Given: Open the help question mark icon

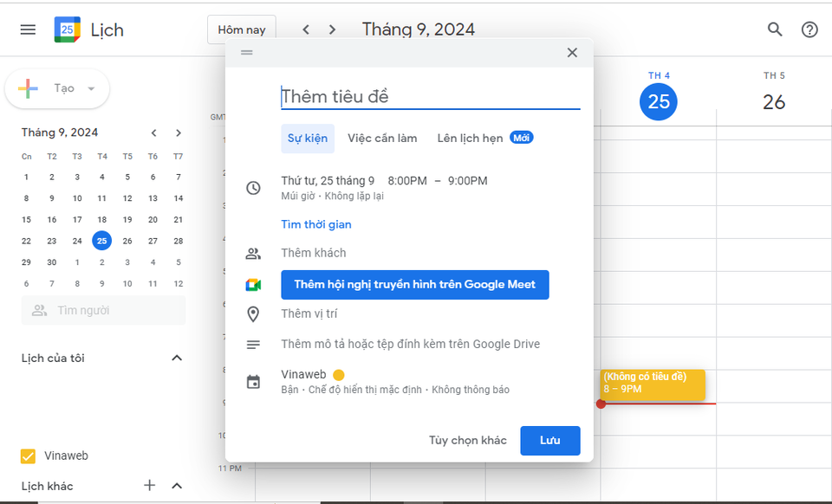Looking at the screenshot, I should pos(809,29).
